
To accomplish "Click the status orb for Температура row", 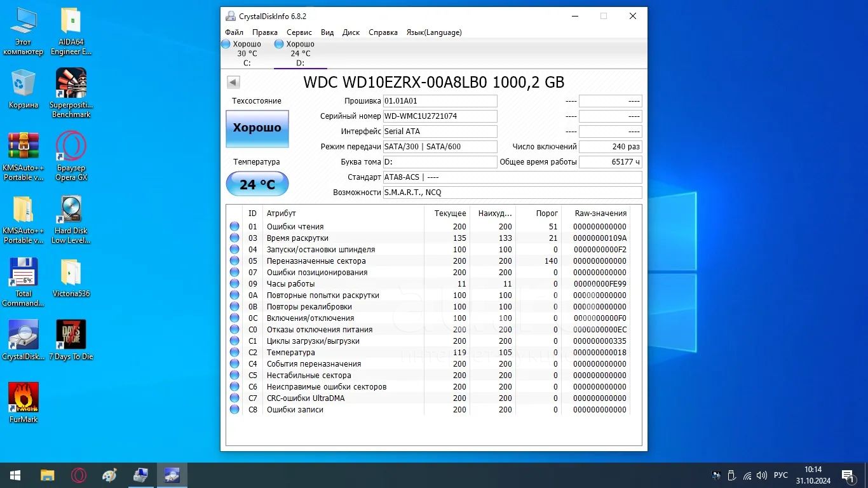I will coord(234,353).
